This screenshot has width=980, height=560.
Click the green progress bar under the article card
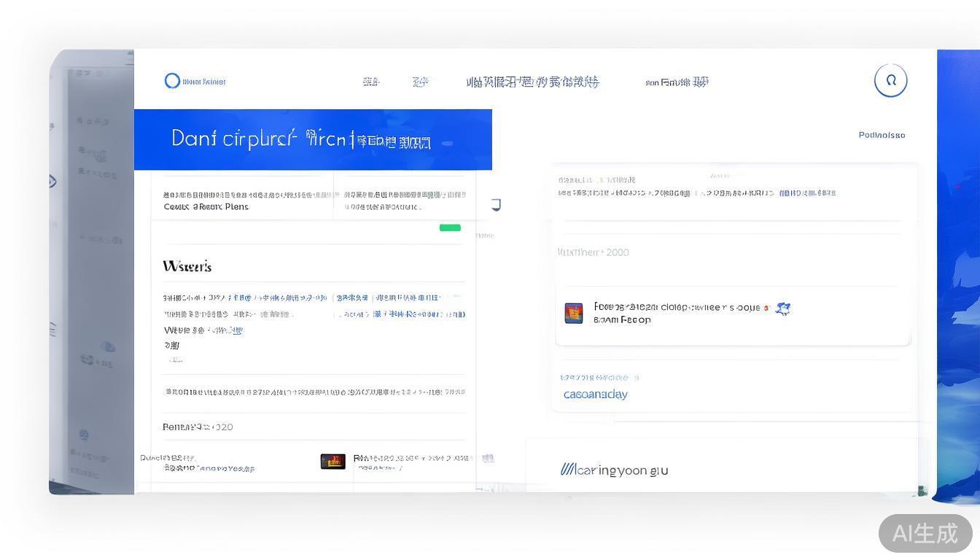(x=449, y=227)
